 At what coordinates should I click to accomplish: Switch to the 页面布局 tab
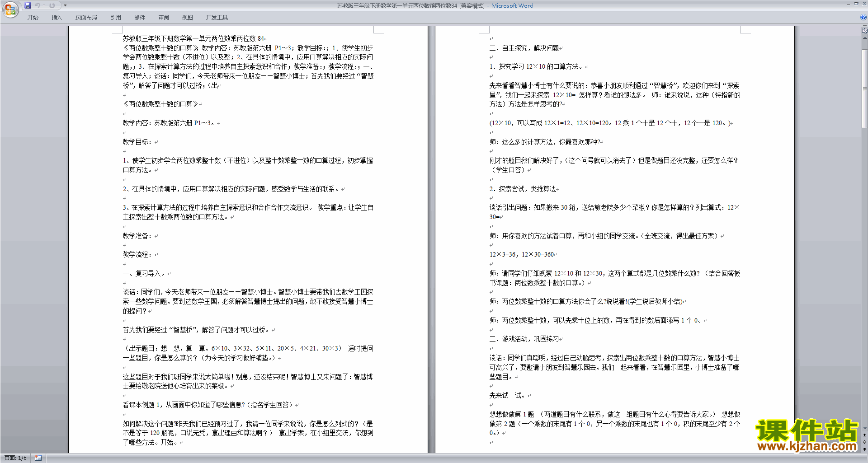pos(86,18)
